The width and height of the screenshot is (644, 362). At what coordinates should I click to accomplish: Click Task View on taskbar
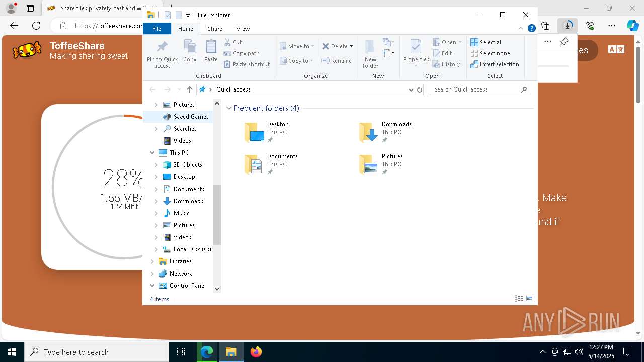(x=181, y=352)
